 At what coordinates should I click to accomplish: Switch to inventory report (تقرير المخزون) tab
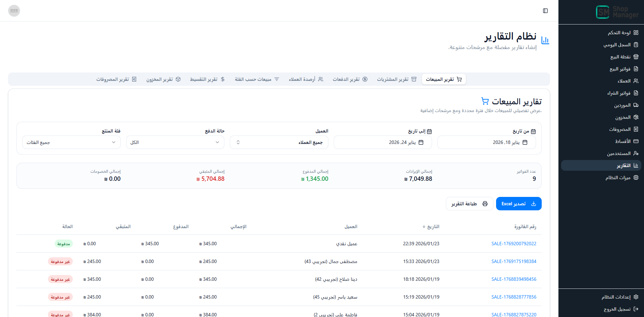coord(163,79)
